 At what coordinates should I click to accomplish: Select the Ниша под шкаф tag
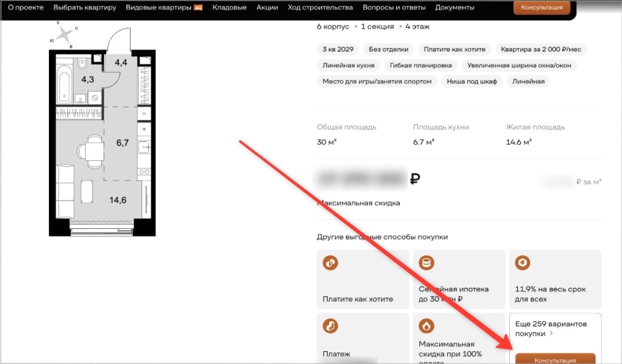(x=472, y=81)
